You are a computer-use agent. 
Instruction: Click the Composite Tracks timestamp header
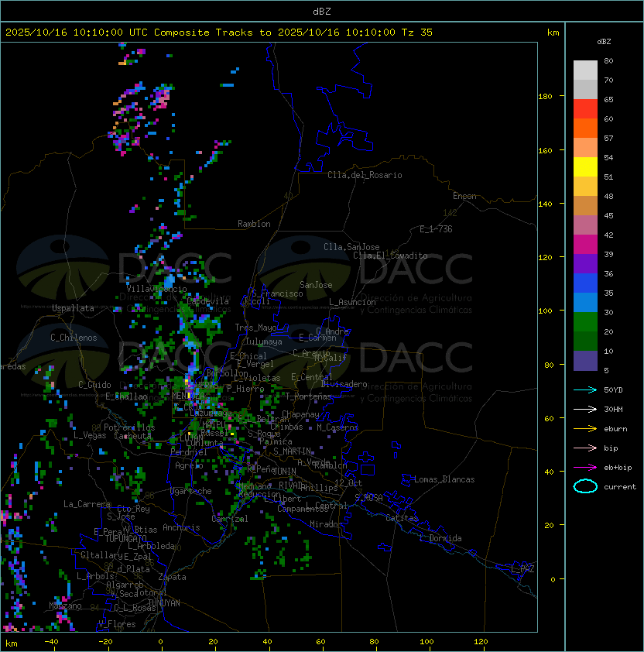coord(219,33)
